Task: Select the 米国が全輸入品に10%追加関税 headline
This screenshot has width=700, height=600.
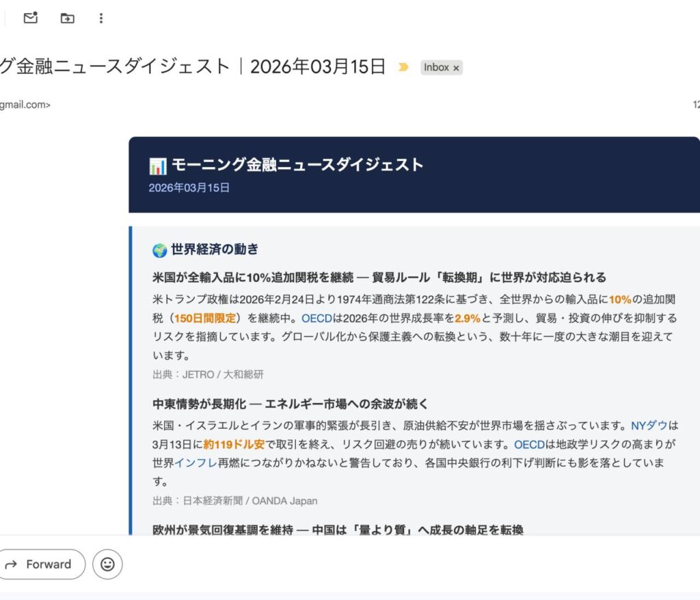Action: pos(379,277)
